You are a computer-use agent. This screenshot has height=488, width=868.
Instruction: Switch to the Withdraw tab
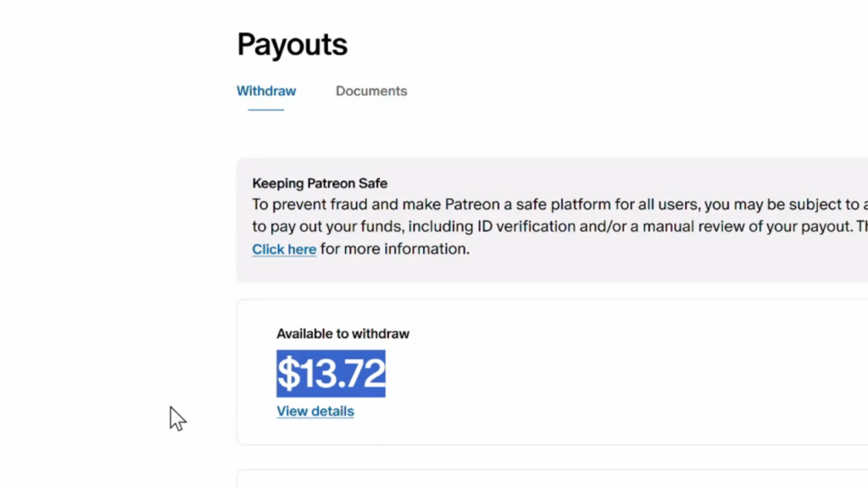(x=266, y=91)
